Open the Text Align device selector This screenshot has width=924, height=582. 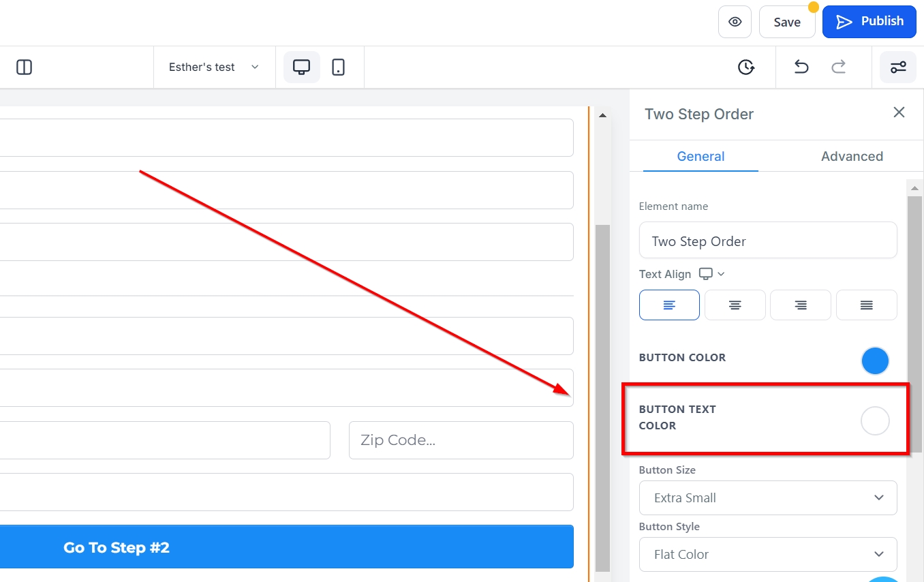[712, 274]
